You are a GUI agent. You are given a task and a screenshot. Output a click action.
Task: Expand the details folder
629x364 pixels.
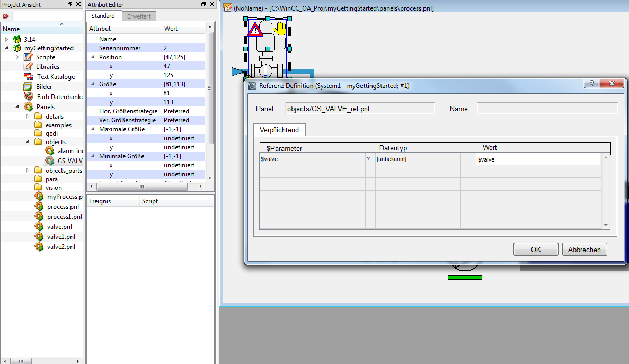[x=28, y=117]
